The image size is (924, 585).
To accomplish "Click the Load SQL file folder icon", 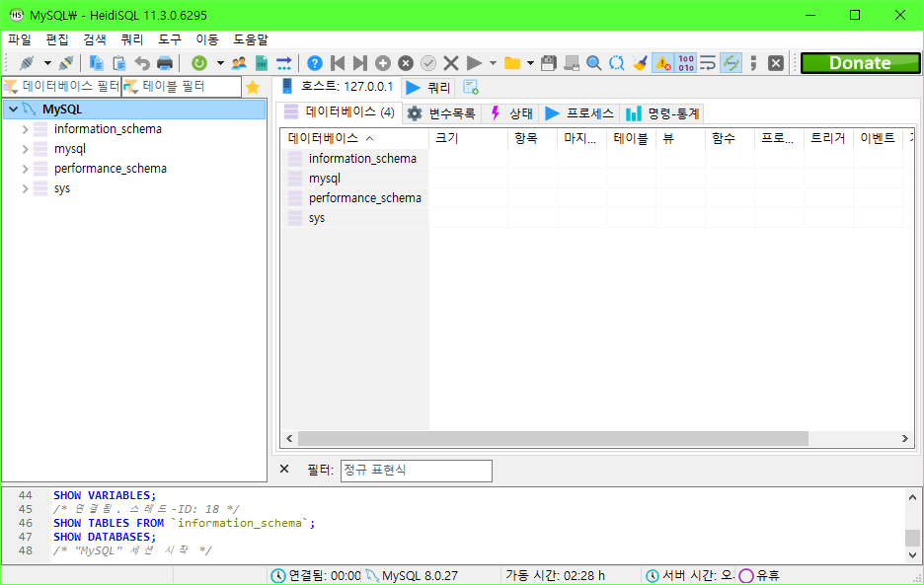I will point(512,63).
